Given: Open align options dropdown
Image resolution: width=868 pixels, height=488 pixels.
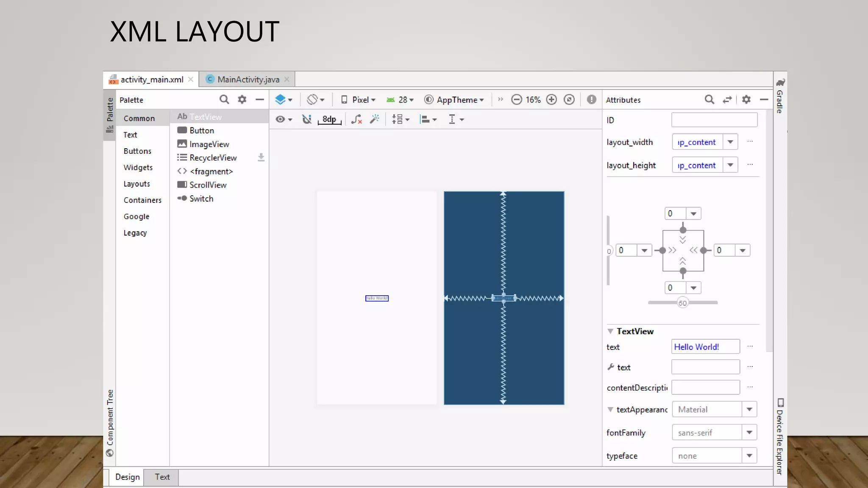Looking at the screenshot, I should tap(428, 119).
